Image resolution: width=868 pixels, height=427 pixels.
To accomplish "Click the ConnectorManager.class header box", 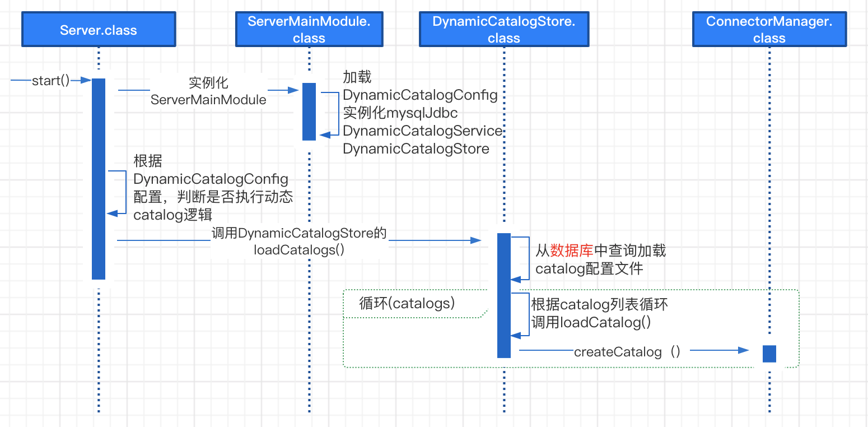I will pyautogui.click(x=769, y=30).
